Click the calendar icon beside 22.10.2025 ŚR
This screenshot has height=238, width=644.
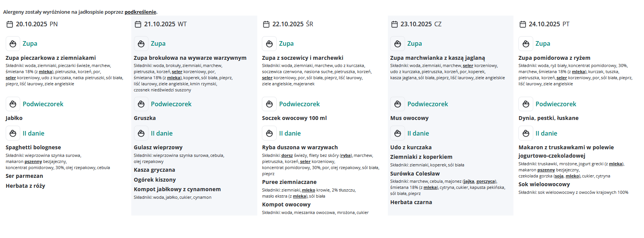[x=266, y=24]
